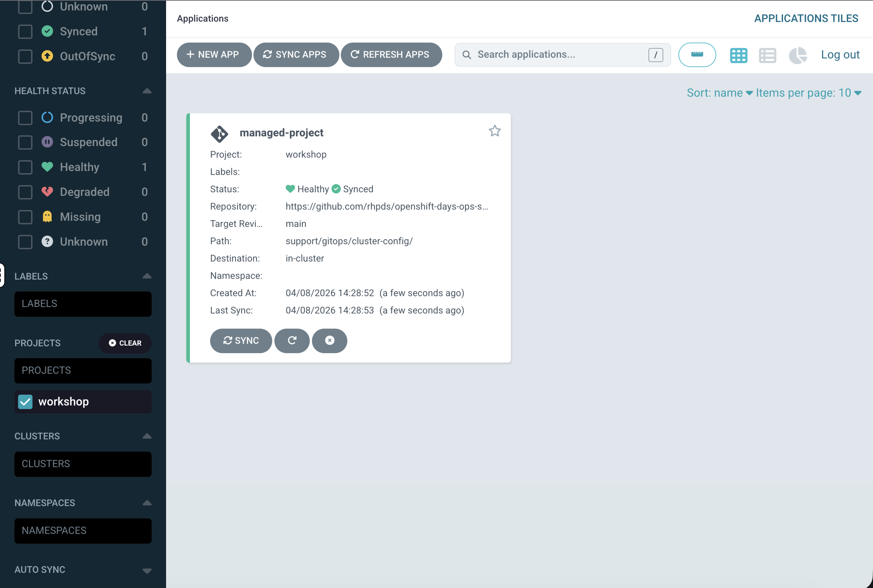
Task: Click the Progressing blue circle icon
Action: coord(47,117)
